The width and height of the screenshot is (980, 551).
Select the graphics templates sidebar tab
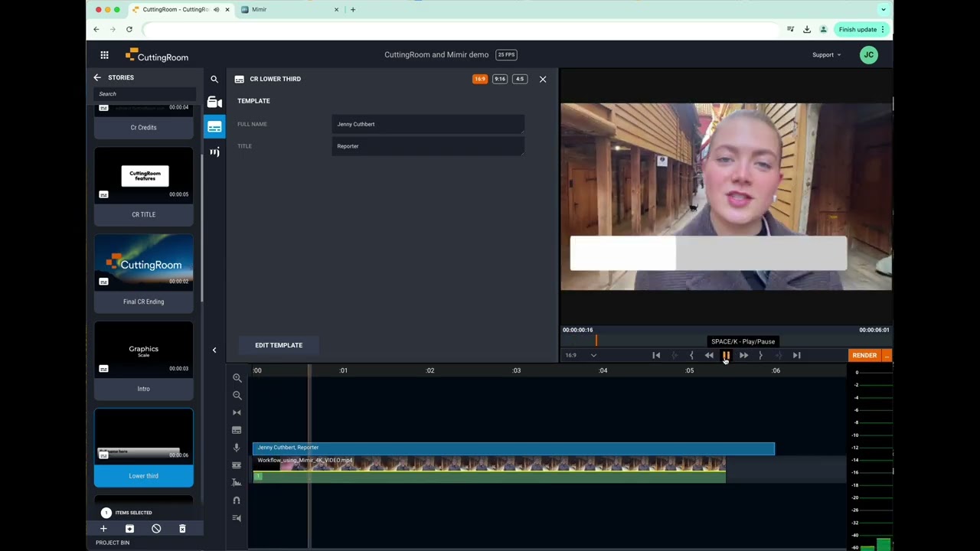tap(214, 126)
